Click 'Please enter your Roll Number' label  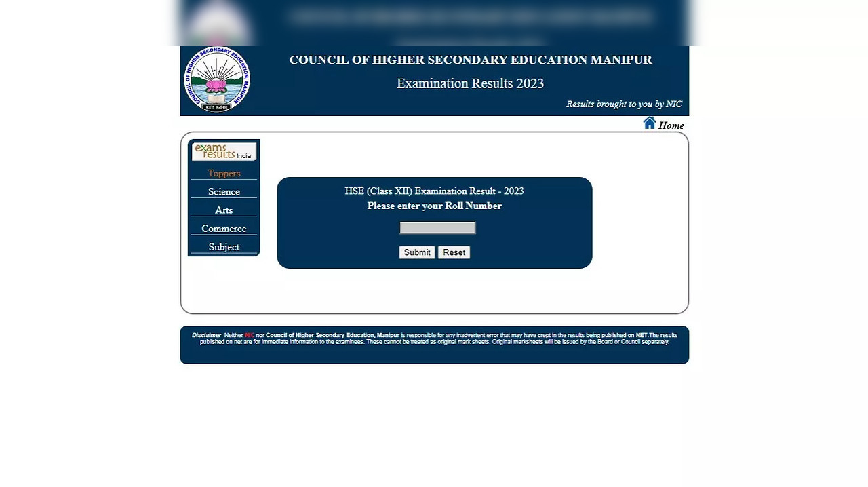click(x=435, y=206)
